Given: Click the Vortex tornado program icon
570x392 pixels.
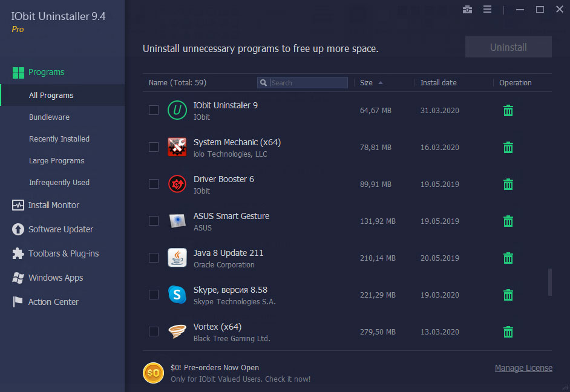Looking at the screenshot, I should click(177, 332).
